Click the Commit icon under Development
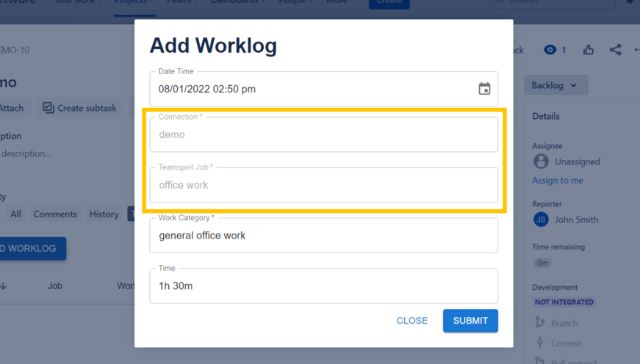640x364 pixels. point(540,343)
